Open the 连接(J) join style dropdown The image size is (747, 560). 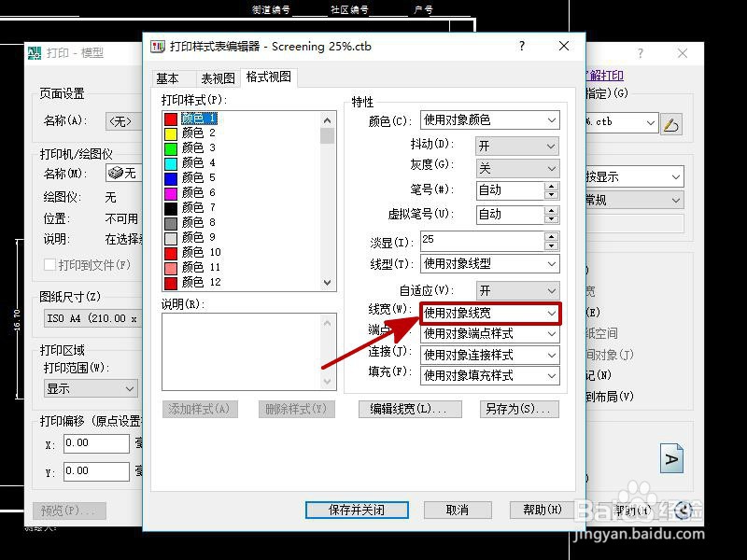489,356
